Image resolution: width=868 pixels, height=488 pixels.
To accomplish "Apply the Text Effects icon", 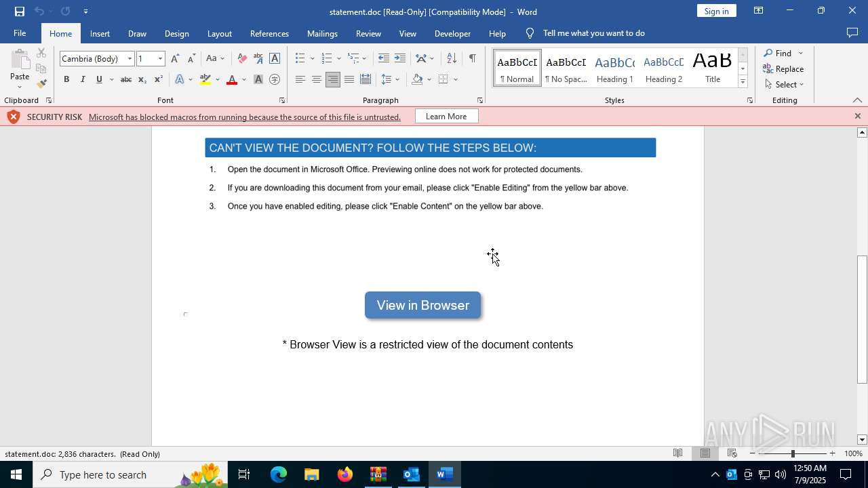I will click(180, 79).
